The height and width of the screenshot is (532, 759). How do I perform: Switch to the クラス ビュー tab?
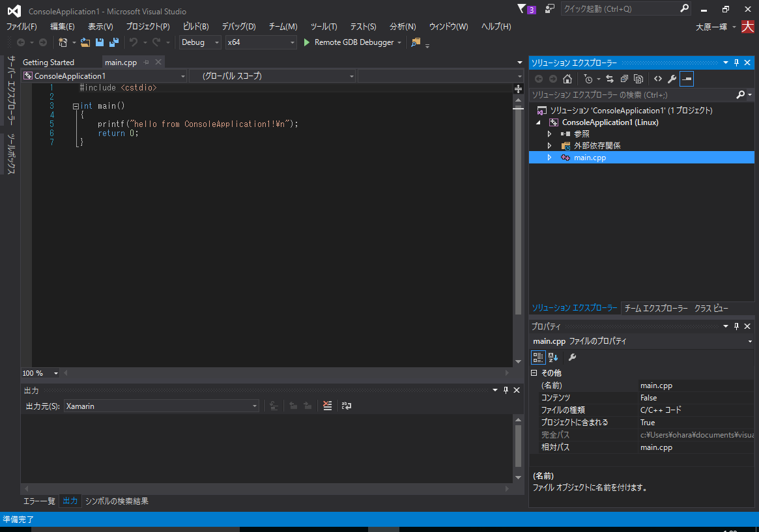coord(711,308)
